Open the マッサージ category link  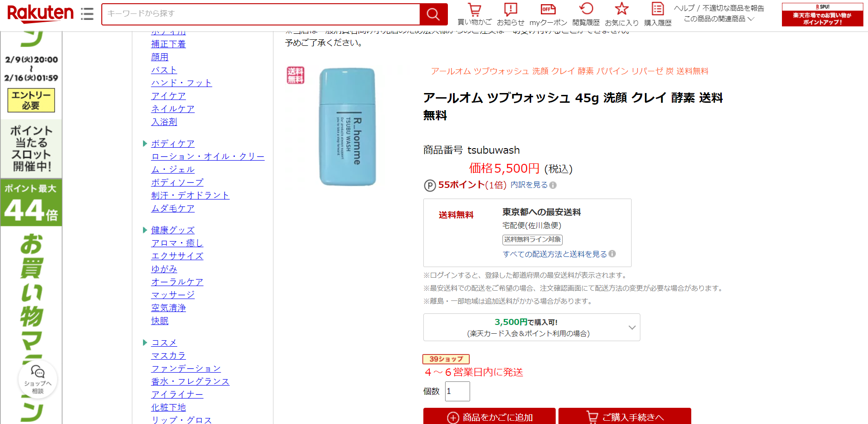[x=173, y=295]
